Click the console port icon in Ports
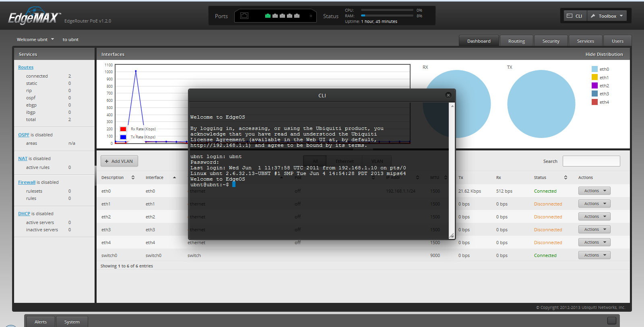This screenshot has width=644, height=327. click(244, 16)
